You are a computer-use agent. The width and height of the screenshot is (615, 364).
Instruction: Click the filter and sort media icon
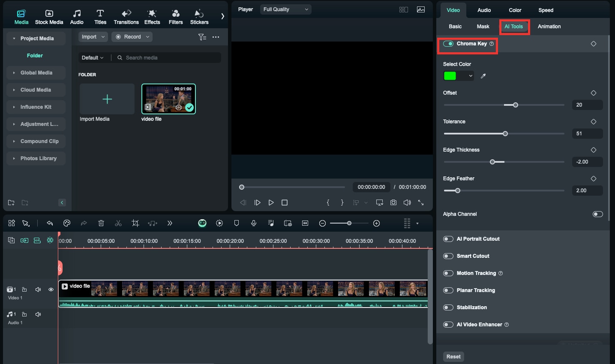pyautogui.click(x=202, y=37)
